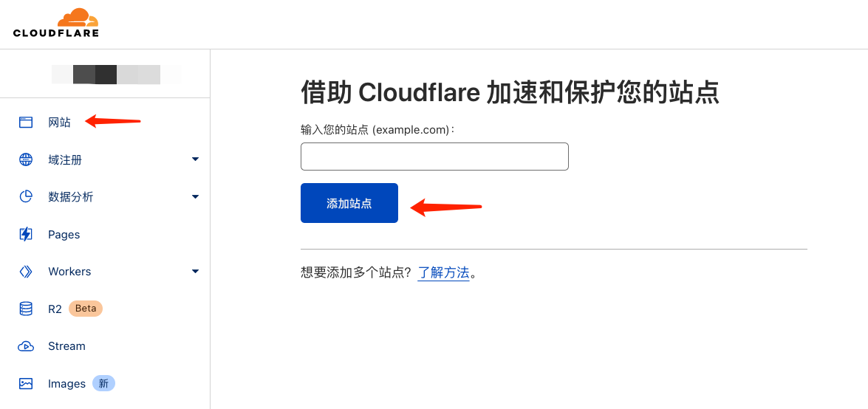
Task: Click the Cloudflare logo
Action: click(56, 23)
